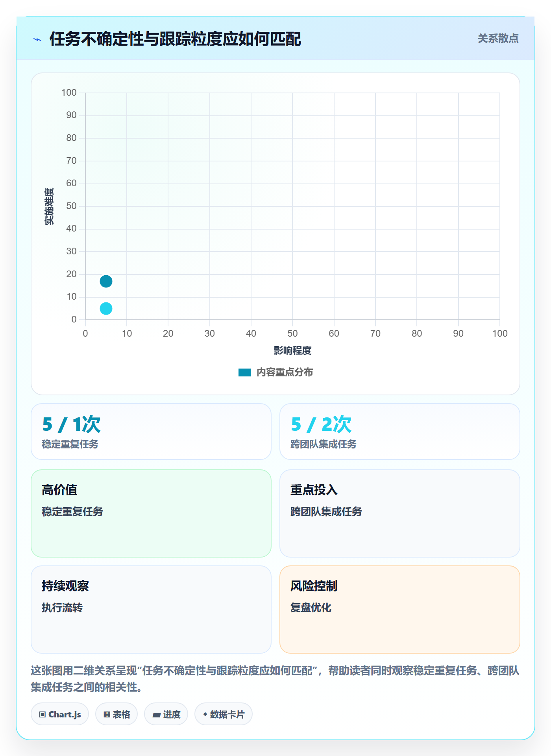Click the 进度 chip bar icon
Viewport: 551px width, 756px height.
click(x=157, y=715)
